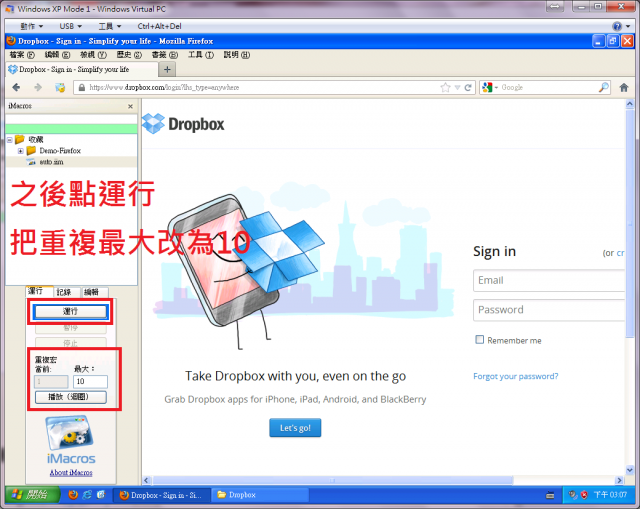Click the horizontal page scrollbar thumb
This screenshot has width=640, height=509.
(x=333, y=480)
